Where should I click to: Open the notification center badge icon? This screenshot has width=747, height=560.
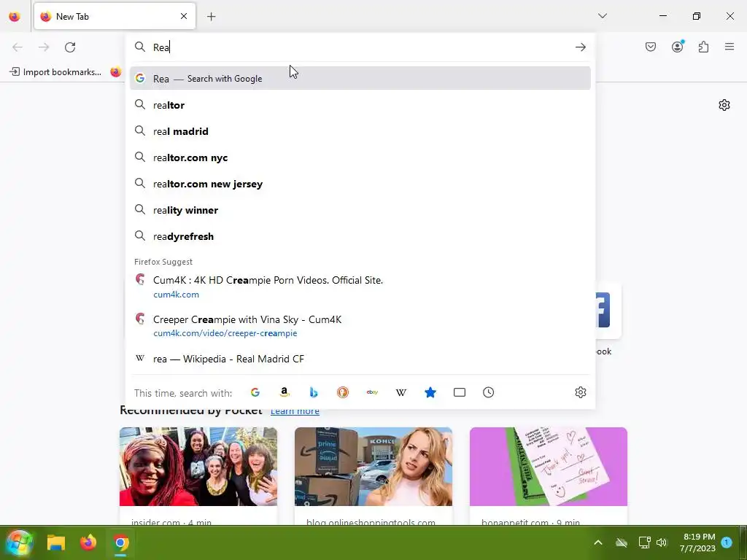point(727,542)
